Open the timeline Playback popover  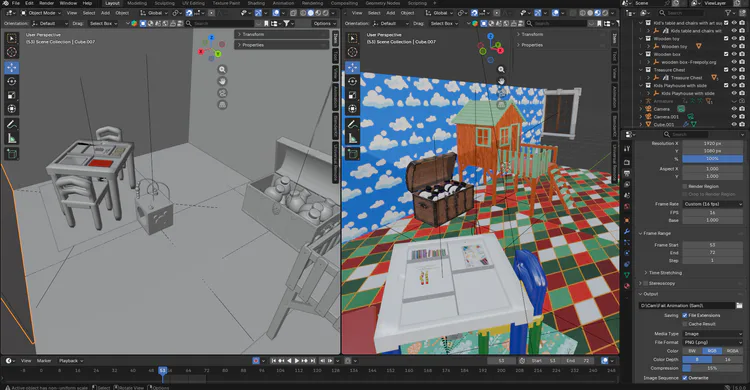[71, 361]
